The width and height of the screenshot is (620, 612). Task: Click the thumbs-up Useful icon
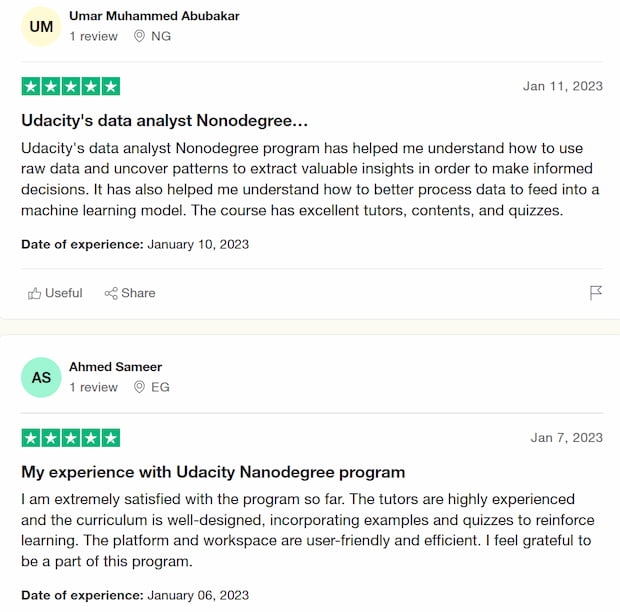coord(34,293)
